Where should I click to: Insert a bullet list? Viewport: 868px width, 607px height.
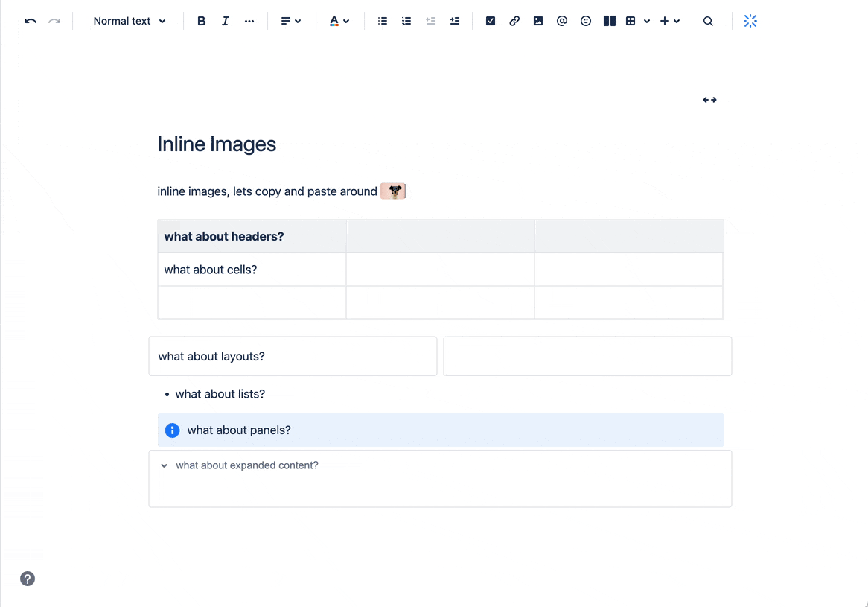tap(383, 21)
